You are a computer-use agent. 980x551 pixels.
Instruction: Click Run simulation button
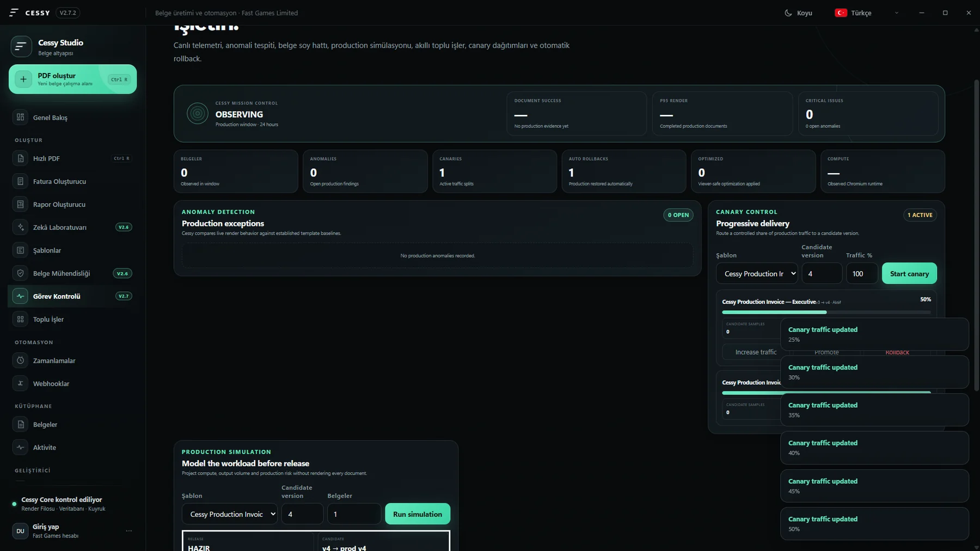418,514
